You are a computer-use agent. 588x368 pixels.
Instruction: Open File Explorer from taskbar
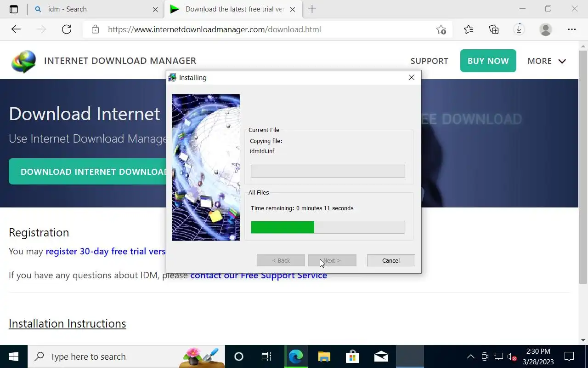click(324, 356)
